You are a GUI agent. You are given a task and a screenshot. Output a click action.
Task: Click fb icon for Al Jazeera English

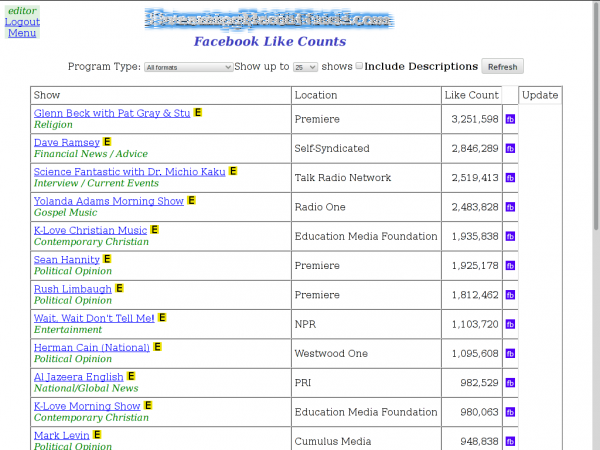(510, 383)
